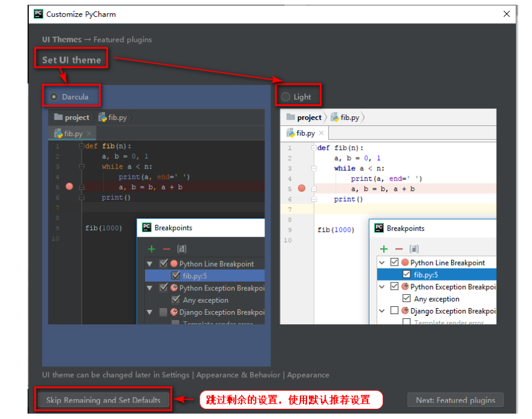Toggle Any exception checkbox in Darcula preview

pyautogui.click(x=176, y=300)
